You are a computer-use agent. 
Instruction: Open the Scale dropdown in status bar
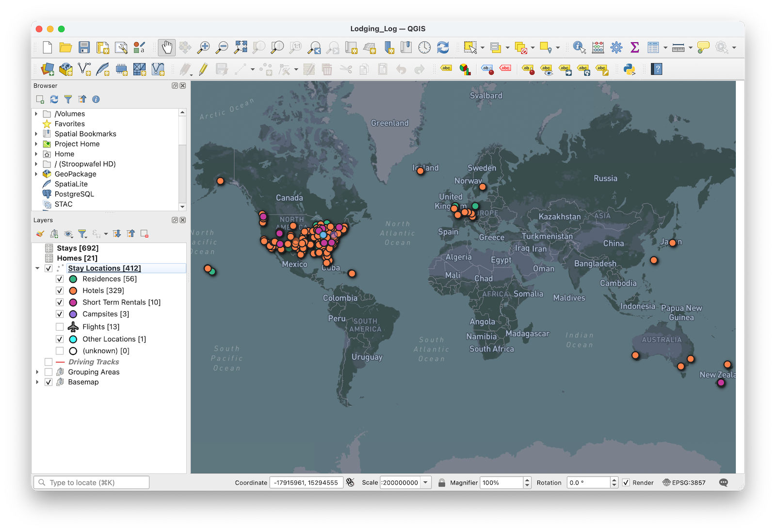425,483
